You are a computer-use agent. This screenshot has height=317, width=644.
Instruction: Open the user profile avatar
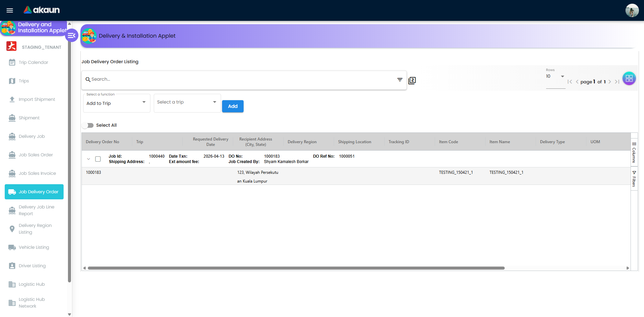pyautogui.click(x=632, y=10)
